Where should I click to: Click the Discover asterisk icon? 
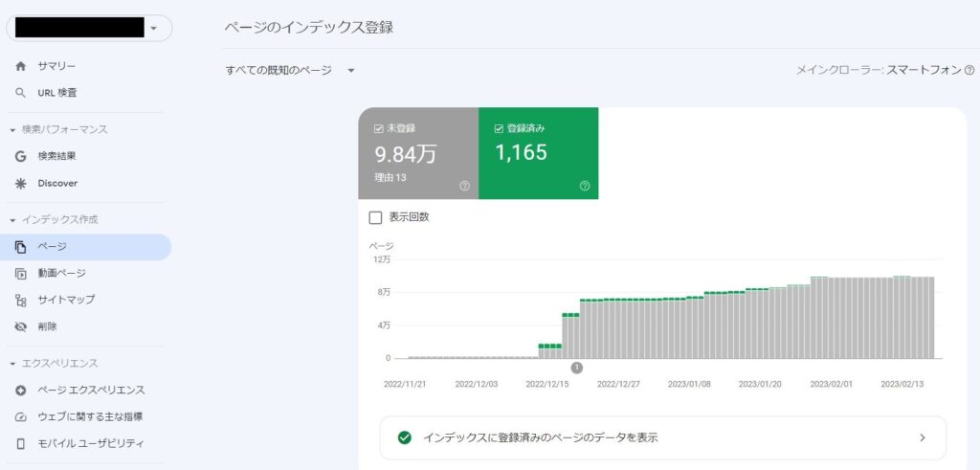(x=21, y=183)
